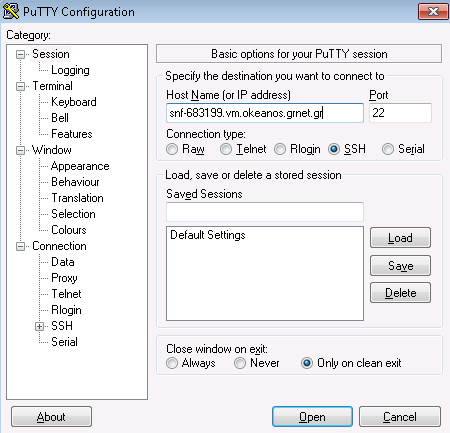Viewport: 450px width, 433px height.
Task: Click the Host Name input field
Action: (265, 113)
